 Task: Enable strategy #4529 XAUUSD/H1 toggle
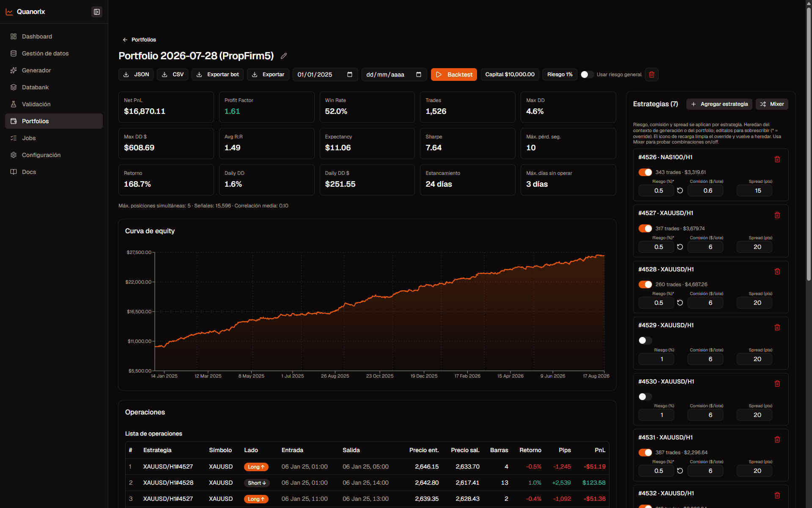[x=645, y=340]
